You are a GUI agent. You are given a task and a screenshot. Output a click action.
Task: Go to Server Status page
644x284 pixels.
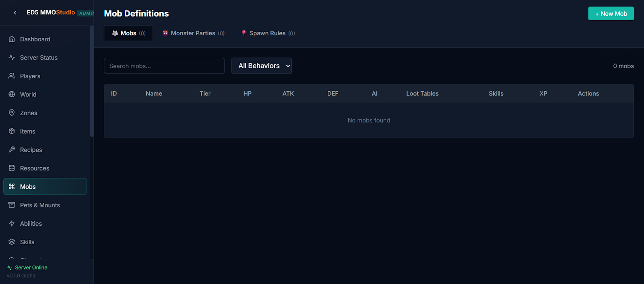pyautogui.click(x=45, y=58)
